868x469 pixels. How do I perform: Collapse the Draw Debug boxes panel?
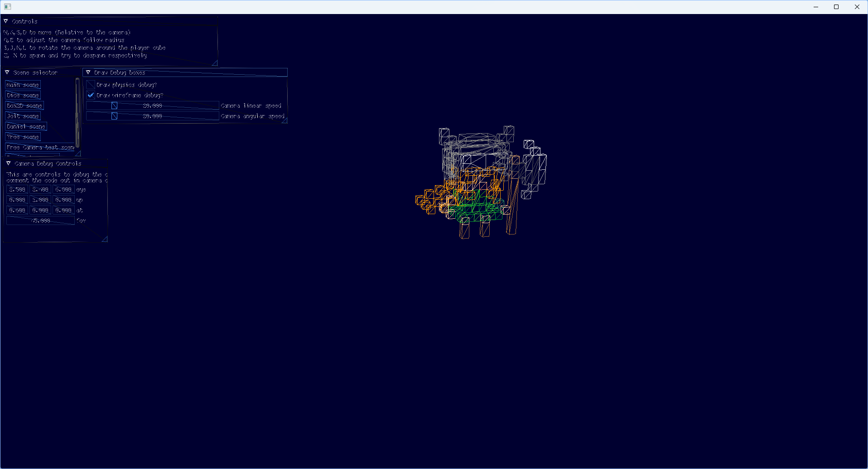[88, 72]
